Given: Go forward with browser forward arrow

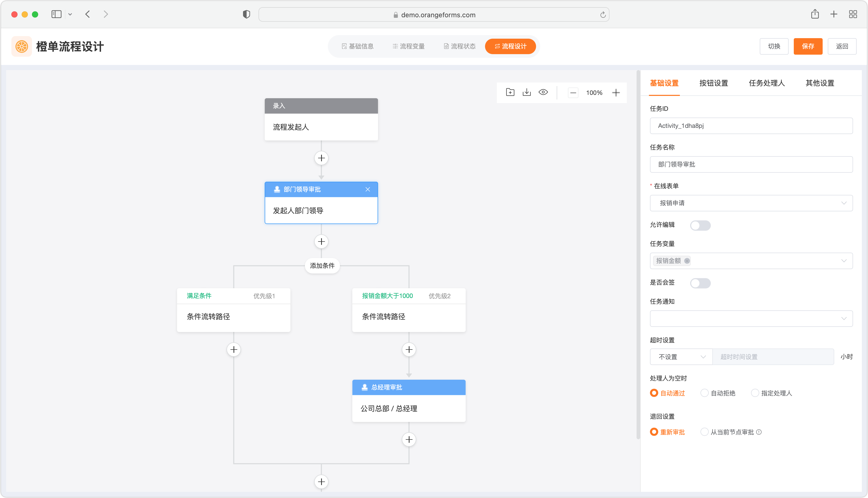Looking at the screenshot, I should [106, 14].
